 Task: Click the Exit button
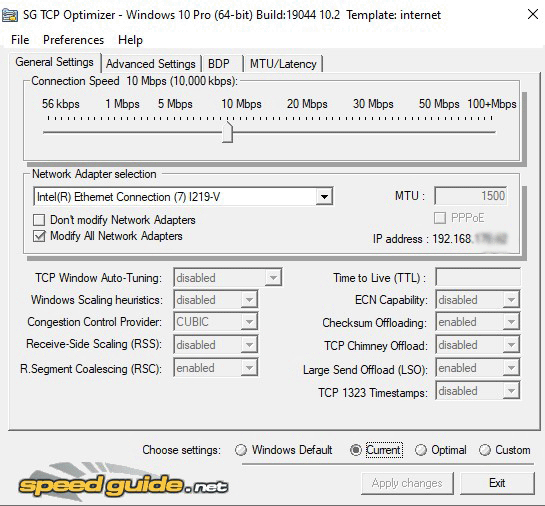click(x=497, y=483)
